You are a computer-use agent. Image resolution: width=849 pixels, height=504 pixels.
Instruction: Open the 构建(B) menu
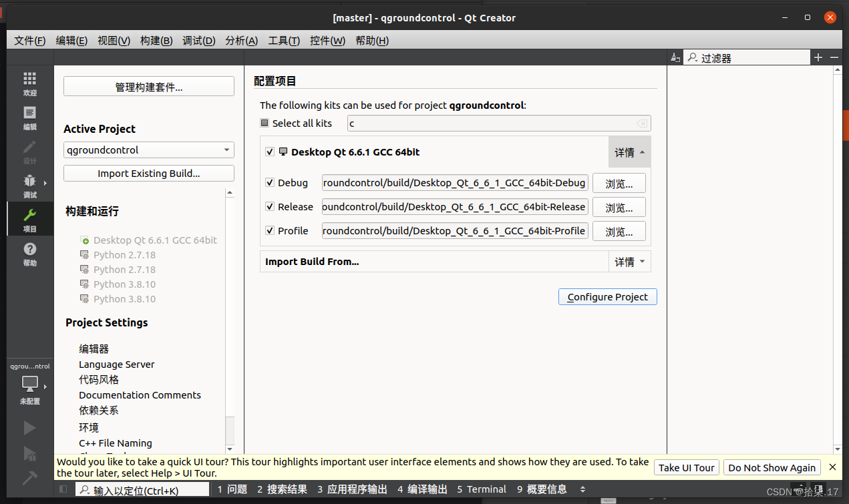coord(156,41)
